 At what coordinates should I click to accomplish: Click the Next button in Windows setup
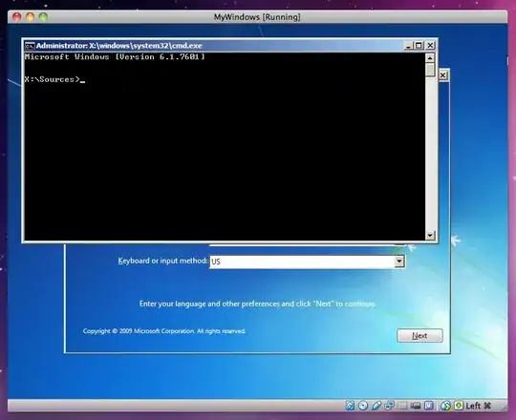tap(419, 336)
